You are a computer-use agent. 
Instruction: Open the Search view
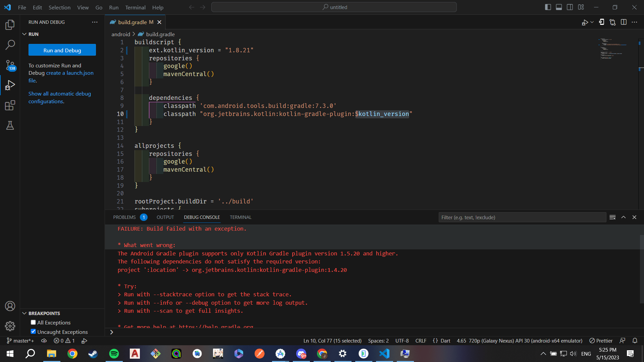[x=10, y=45]
